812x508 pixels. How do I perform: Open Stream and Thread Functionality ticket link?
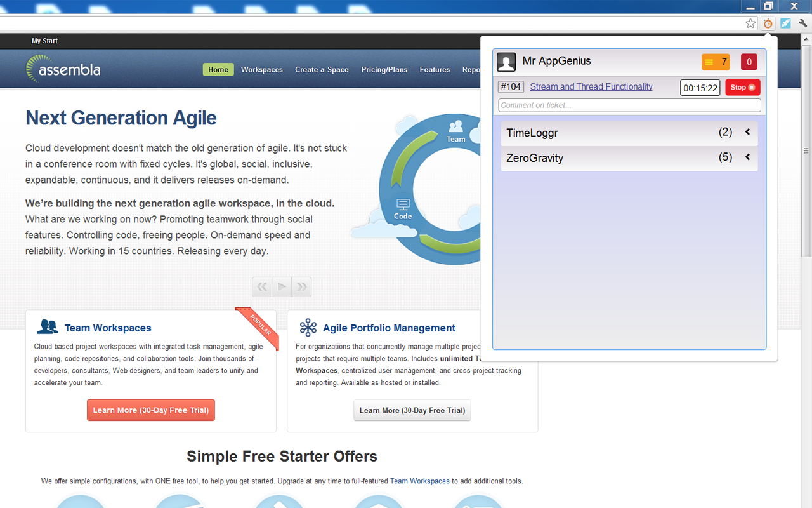591,87
